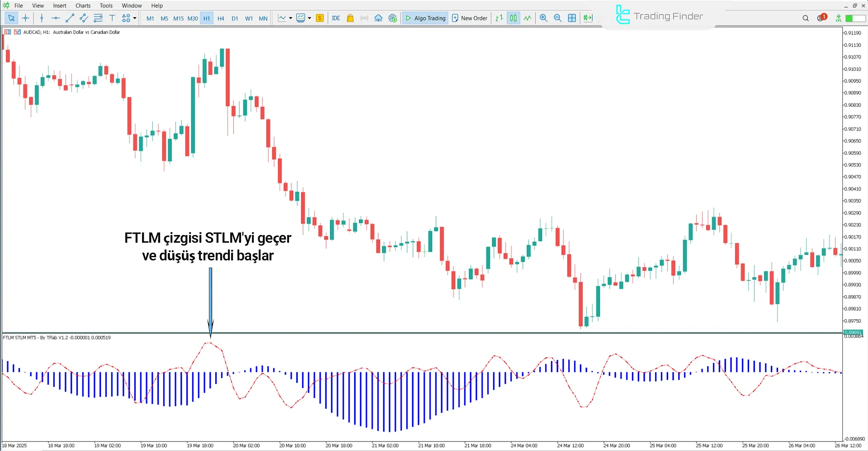This screenshot has height=451, width=868.
Task: Select the vertical line tool
Action: [x=42, y=18]
